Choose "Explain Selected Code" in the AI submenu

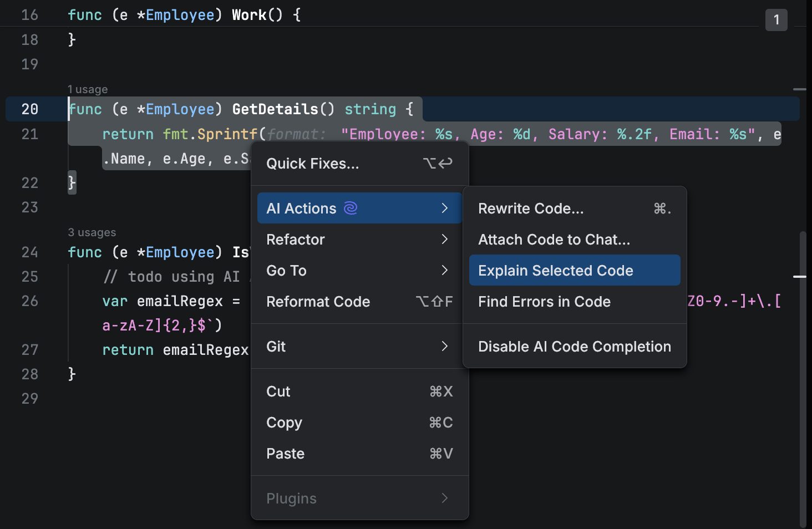[x=556, y=270]
